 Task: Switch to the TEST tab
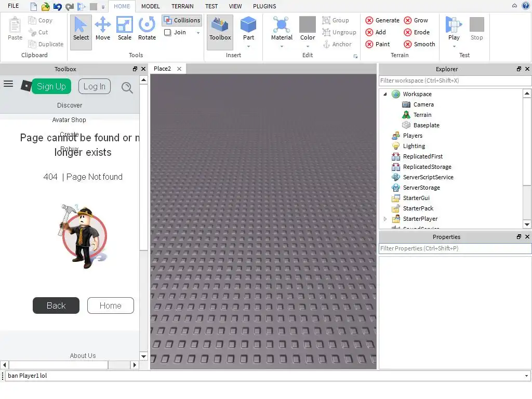pyautogui.click(x=211, y=6)
